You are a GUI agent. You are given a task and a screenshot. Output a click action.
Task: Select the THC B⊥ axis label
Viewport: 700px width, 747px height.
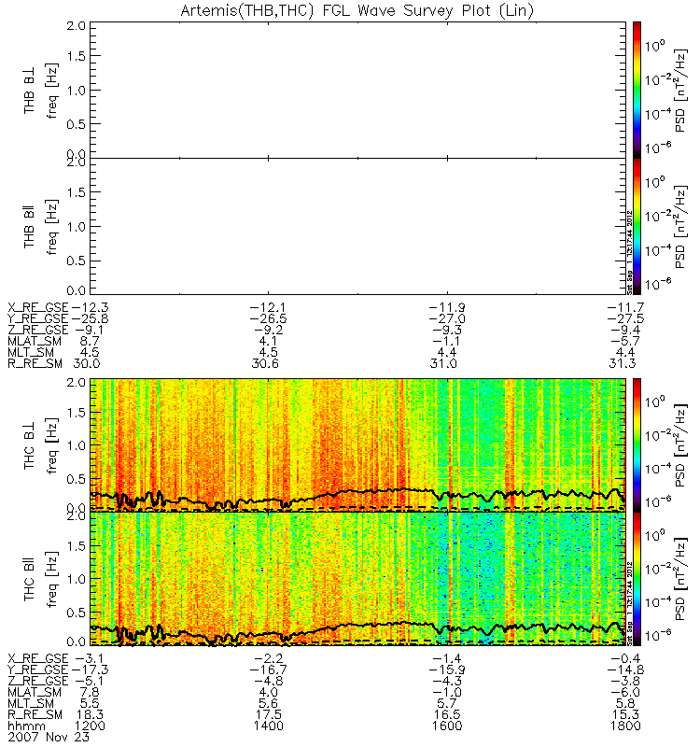[x=30, y=445]
